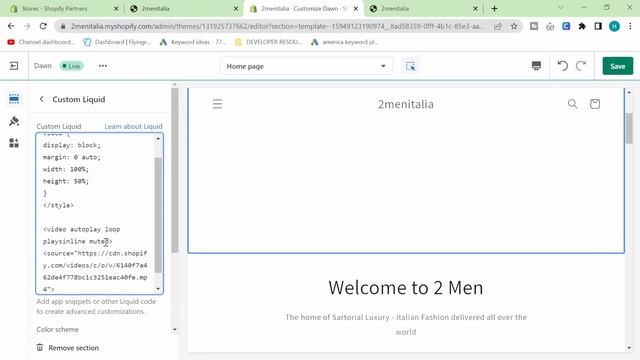Click the 'height: 50%;' code line
This screenshot has height=360, width=640.
pyautogui.click(x=66, y=181)
